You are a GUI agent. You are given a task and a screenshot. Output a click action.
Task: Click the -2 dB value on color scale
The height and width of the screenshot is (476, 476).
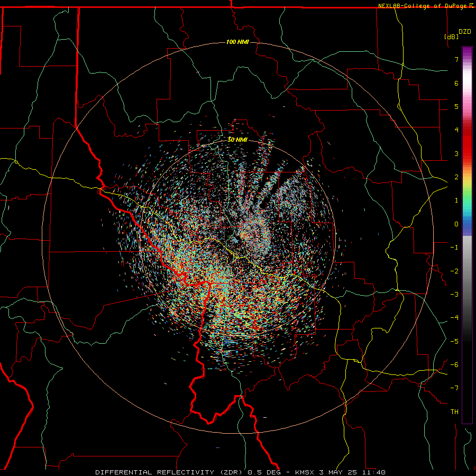point(454,271)
